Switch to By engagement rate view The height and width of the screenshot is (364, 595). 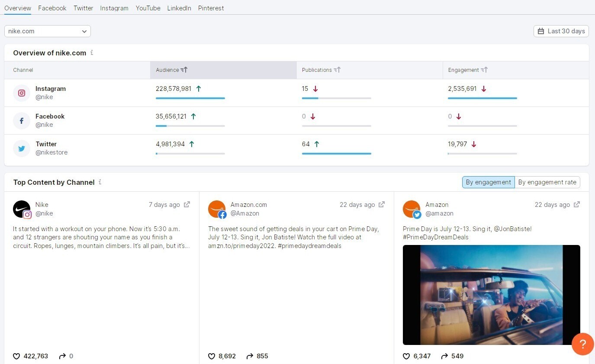click(x=547, y=182)
